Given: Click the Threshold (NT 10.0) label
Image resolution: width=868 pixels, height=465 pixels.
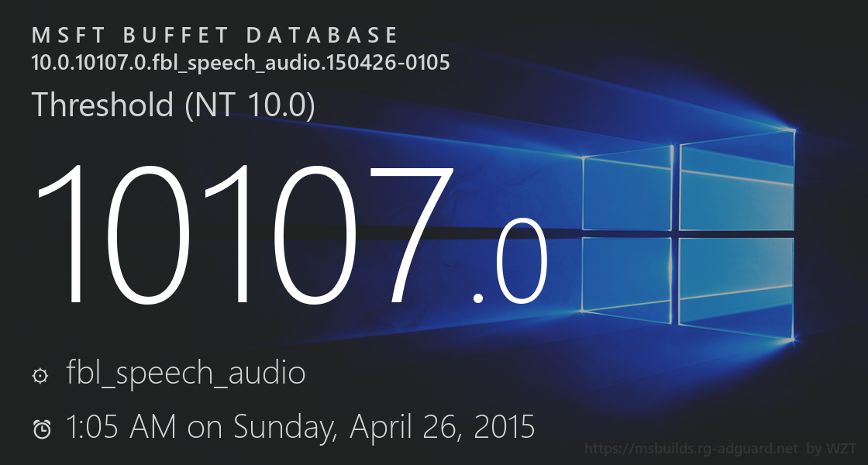Looking at the screenshot, I should 174,105.
